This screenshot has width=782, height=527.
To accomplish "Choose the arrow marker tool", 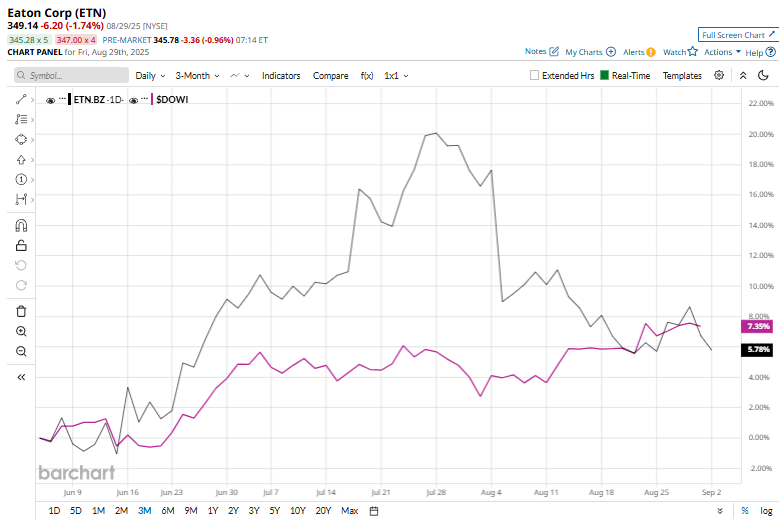I will tap(21, 160).
